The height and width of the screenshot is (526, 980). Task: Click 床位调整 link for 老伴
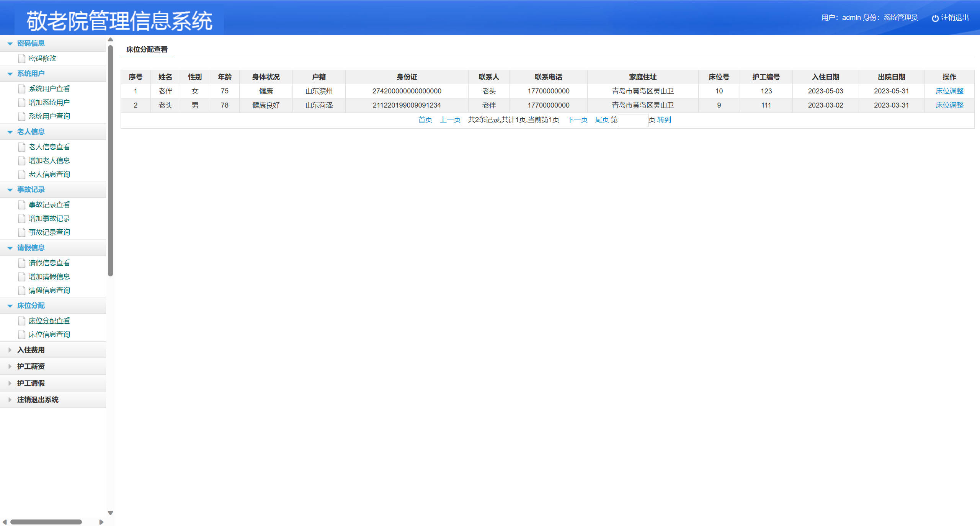click(x=949, y=91)
